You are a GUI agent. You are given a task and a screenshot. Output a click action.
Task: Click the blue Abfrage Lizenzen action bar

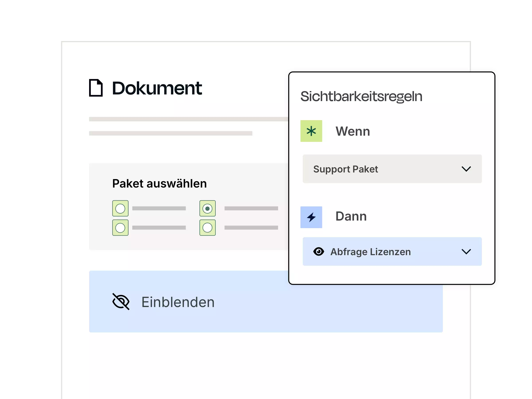(392, 252)
